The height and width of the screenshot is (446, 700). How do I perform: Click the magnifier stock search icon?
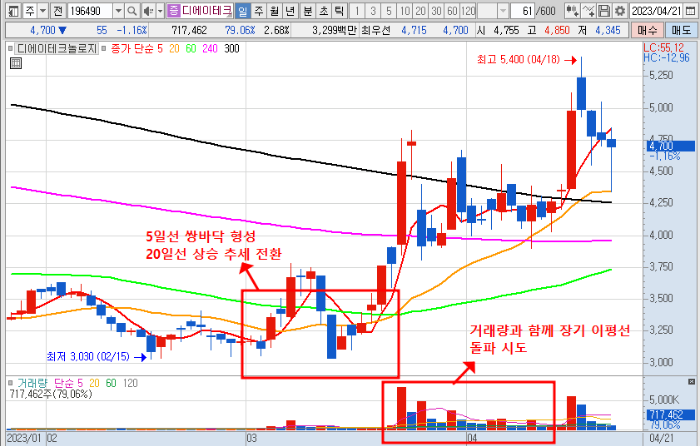[132, 11]
